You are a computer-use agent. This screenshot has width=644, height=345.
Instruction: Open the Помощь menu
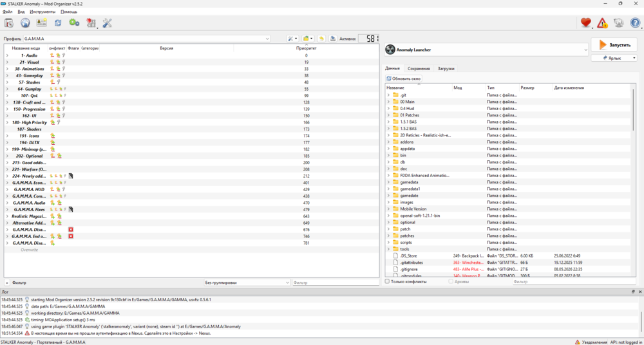69,12
